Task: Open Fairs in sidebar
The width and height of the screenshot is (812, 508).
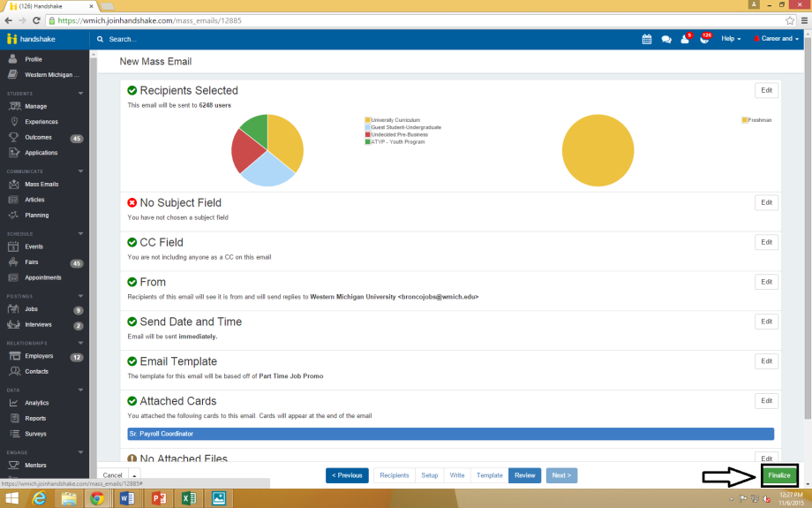Action: tap(32, 262)
